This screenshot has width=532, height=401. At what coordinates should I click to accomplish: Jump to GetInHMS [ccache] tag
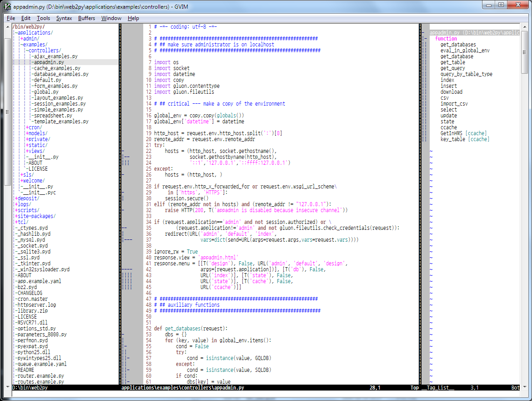click(463, 133)
